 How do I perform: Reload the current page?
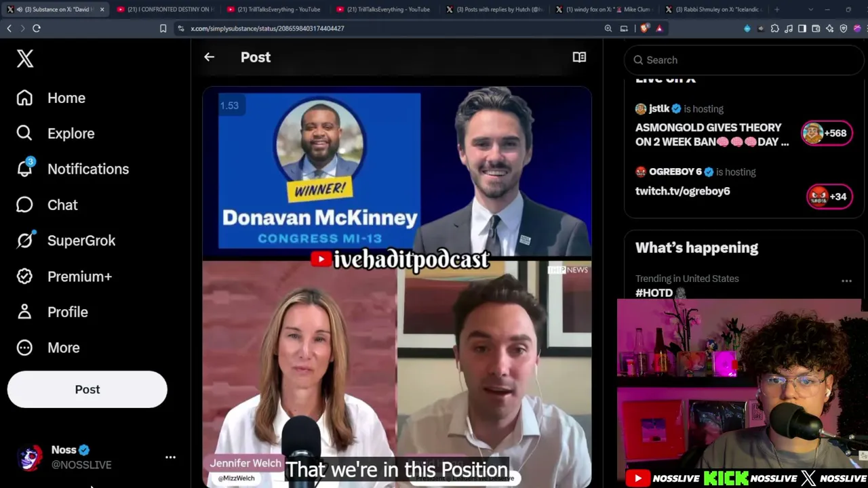tap(37, 28)
